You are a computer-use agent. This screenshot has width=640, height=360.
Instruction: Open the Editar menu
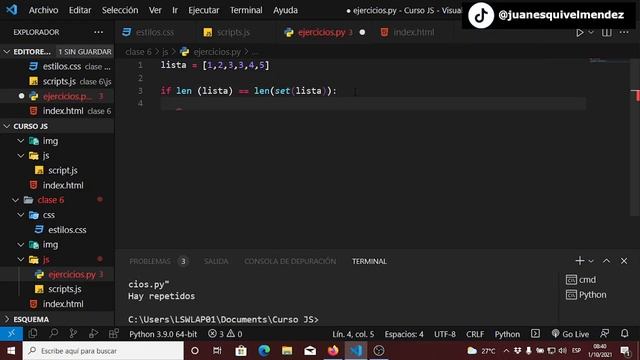coord(80,10)
